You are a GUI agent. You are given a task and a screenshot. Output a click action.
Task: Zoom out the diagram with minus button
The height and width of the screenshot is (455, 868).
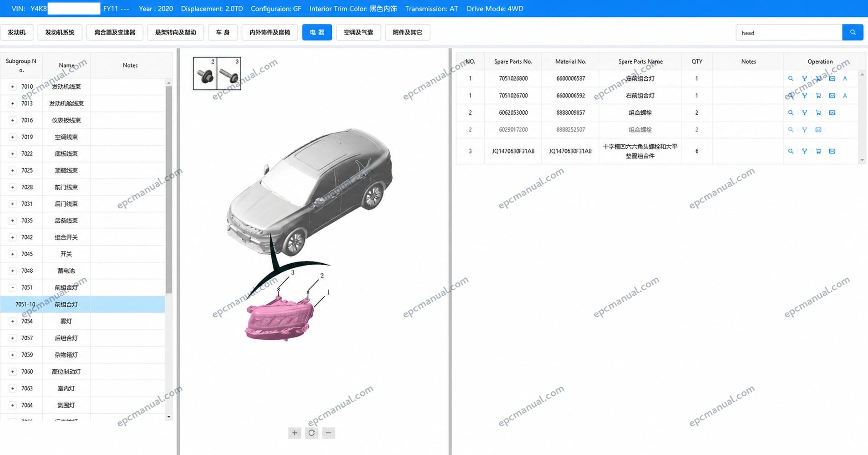click(x=328, y=433)
